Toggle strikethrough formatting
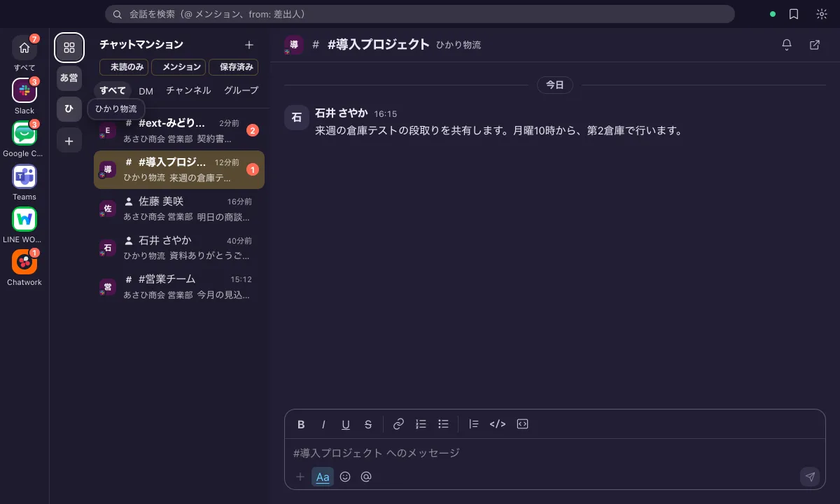 click(368, 424)
